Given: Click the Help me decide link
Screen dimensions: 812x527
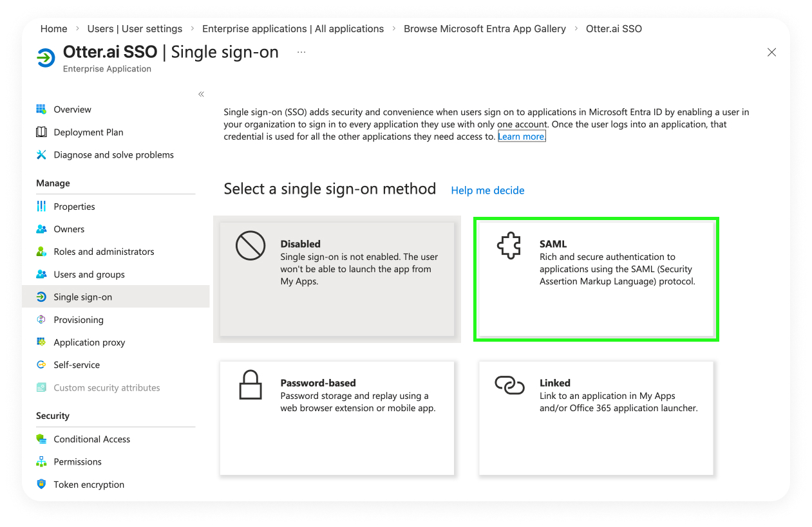Looking at the screenshot, I should [487, 190].
